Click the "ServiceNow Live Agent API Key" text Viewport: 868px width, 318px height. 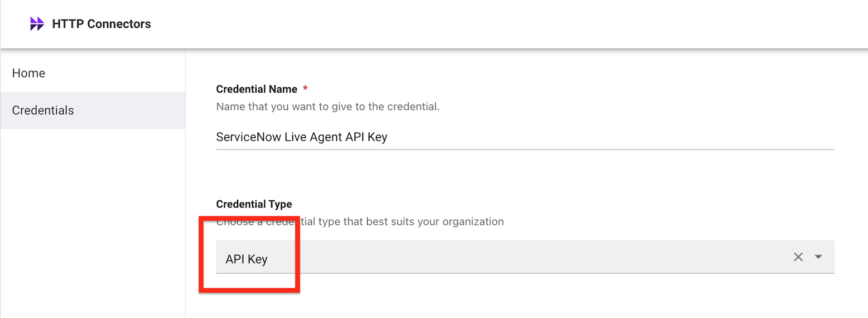tap(301, 137)
